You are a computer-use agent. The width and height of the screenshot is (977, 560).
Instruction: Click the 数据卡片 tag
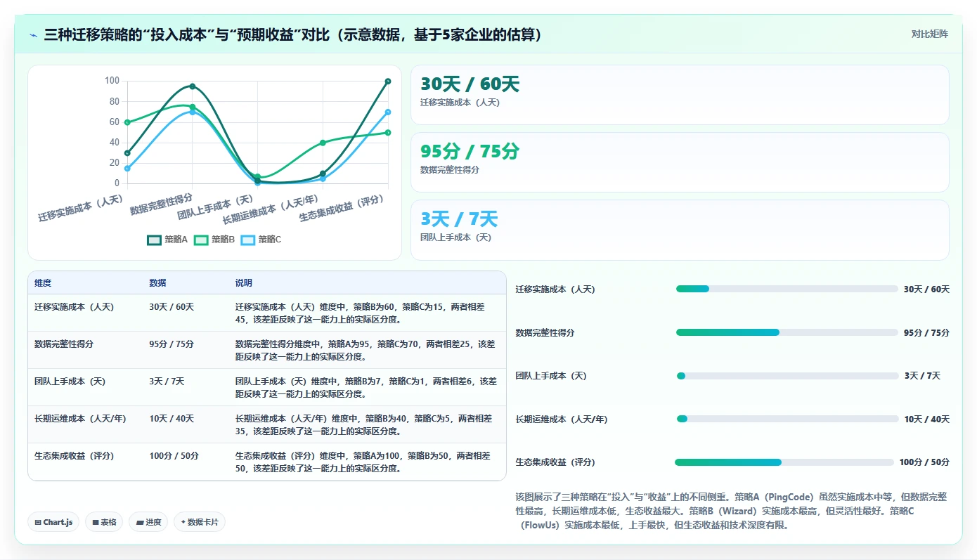tap(200, 522)
